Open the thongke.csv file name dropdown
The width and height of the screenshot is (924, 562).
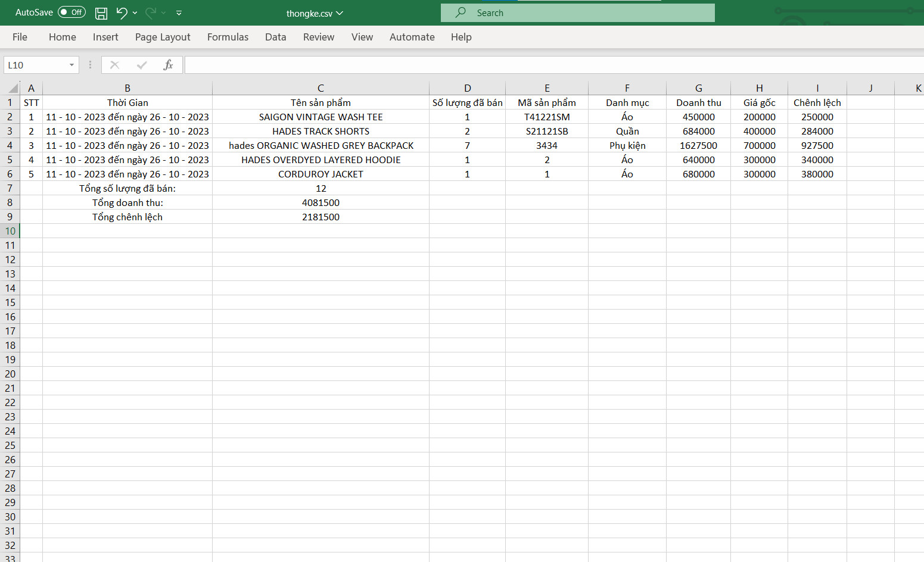tap(315, 13)
